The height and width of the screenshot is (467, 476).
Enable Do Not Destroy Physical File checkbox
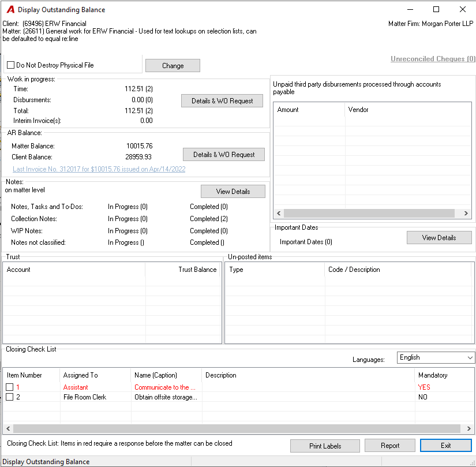pos(10,65)
